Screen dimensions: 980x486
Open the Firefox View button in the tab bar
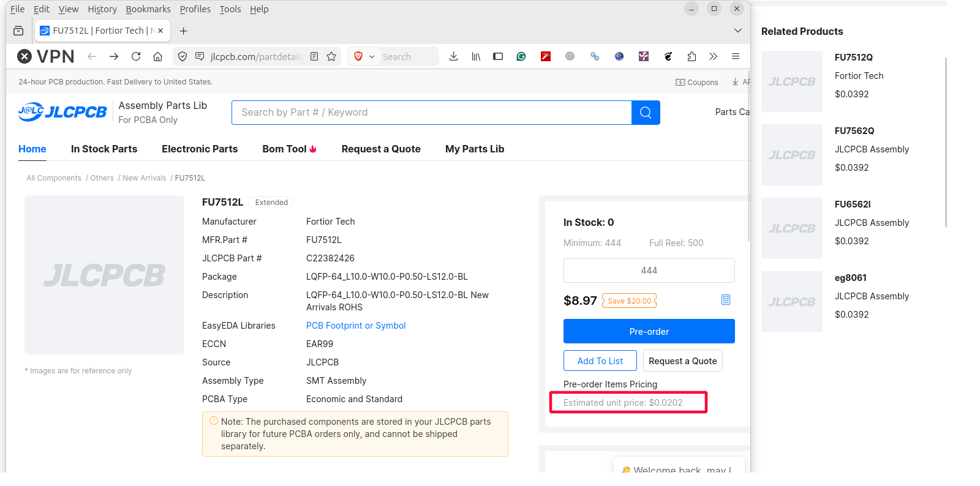pos(18,31)
